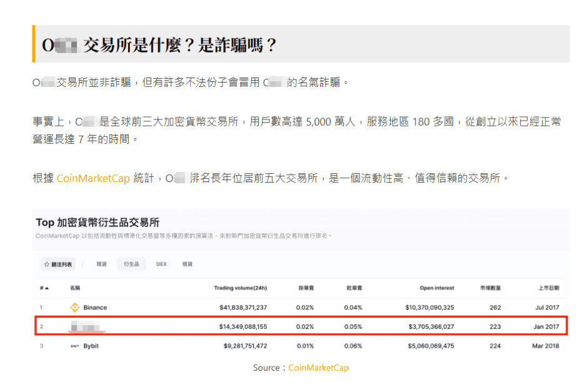Click the 0.05% taker fee value
This screenshot has height=392, width=587.
353,326
